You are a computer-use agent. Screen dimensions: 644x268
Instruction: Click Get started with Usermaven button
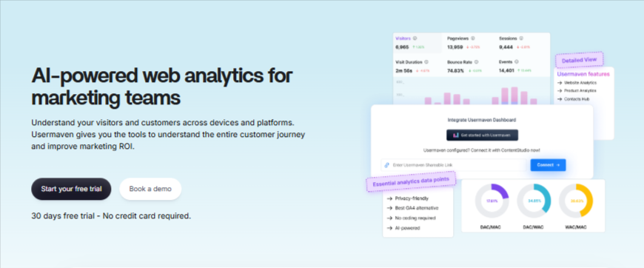482,135
